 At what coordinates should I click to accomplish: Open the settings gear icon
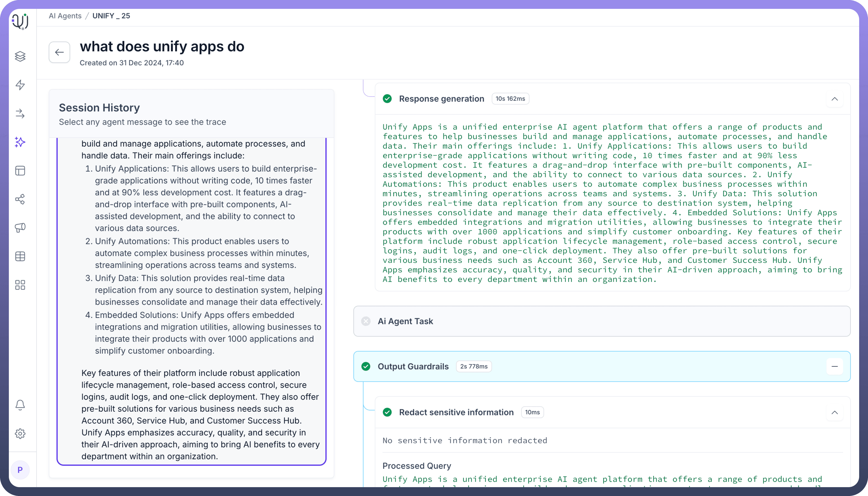click(x=20, y=433)
